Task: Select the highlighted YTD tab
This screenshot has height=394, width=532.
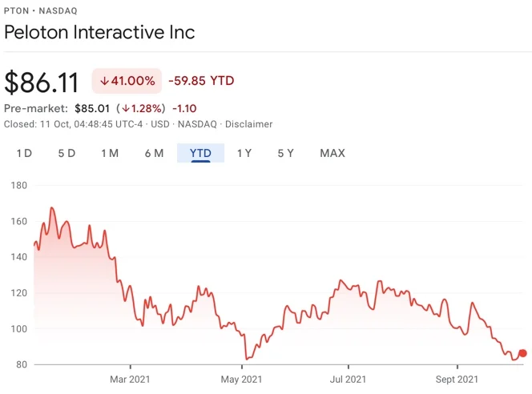Action: pos(200,153)
